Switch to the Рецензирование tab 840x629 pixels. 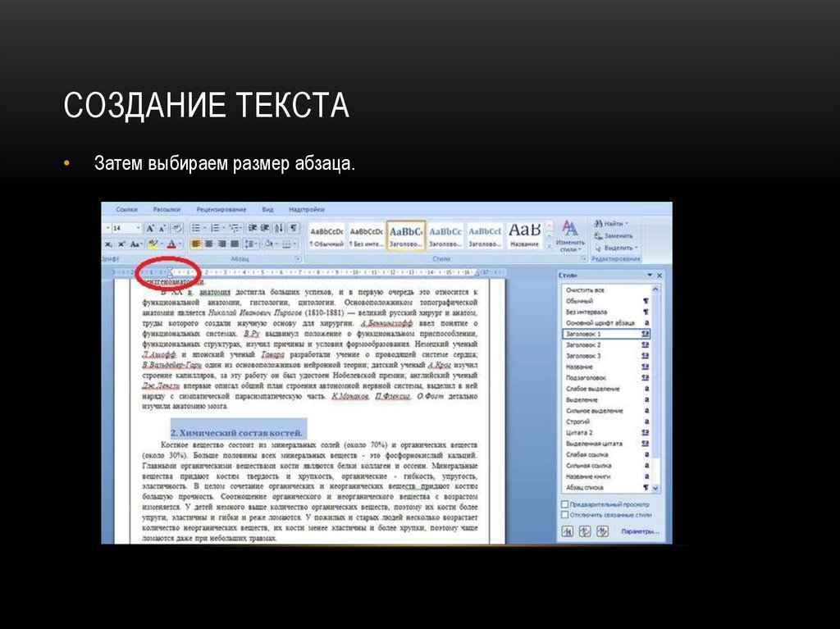click(221, 210)
